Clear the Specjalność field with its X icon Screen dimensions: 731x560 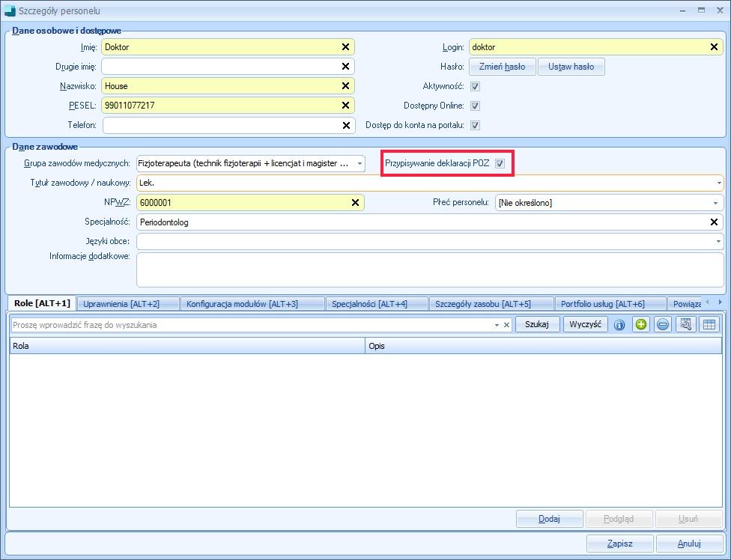[x=714, y=222]
